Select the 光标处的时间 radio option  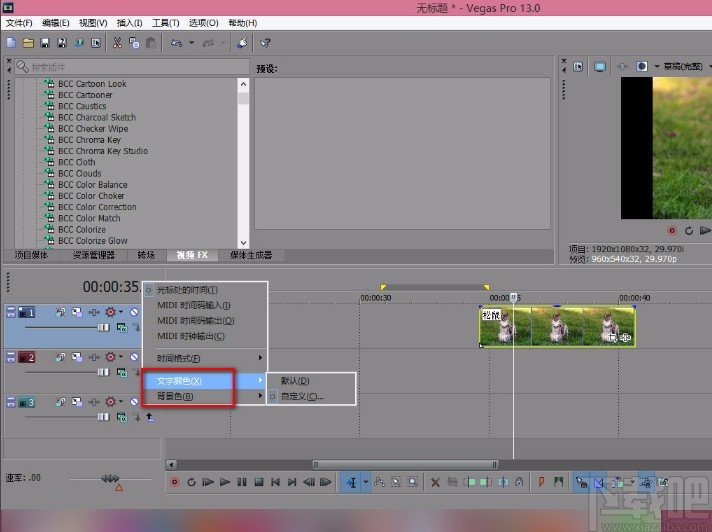187,290
